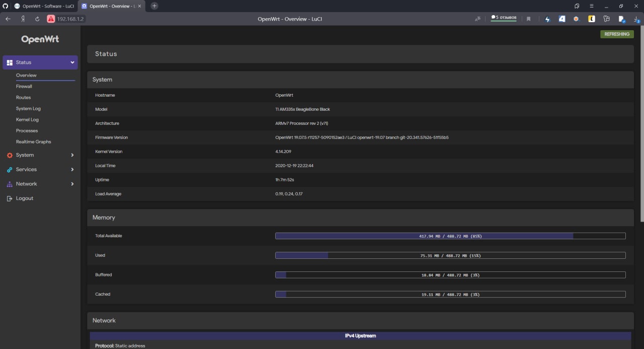Open System Log
This screenshot has width=644, height=349.
point(28,108)
